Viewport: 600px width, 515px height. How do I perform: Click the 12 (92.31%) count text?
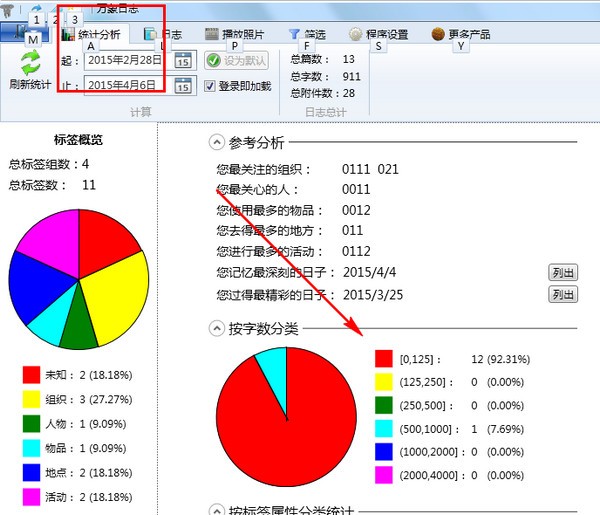tap(501, 359)
